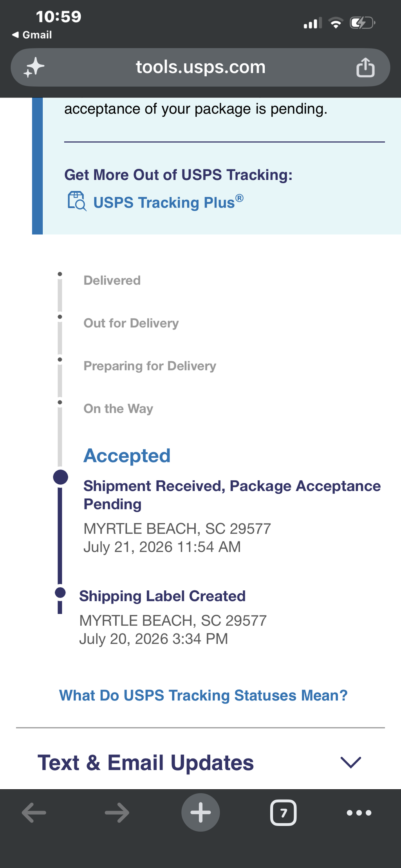The height and width of the screenshot is (868, 401).
Task: Tap the tools.usps.com address field
Action: tap(200, 67)
